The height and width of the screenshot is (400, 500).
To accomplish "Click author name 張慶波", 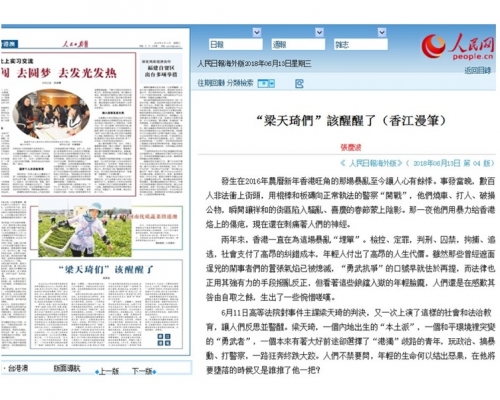I will (351, 147).
